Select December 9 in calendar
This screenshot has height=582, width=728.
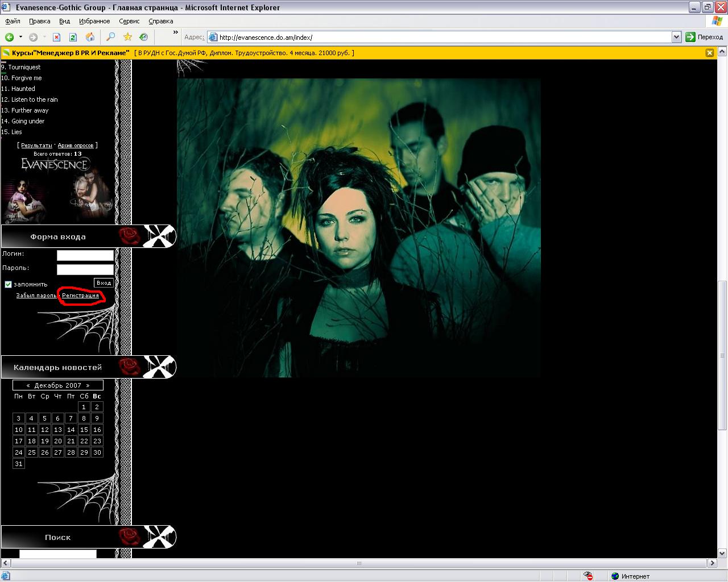pyautogui.click(x=97, y=418)
